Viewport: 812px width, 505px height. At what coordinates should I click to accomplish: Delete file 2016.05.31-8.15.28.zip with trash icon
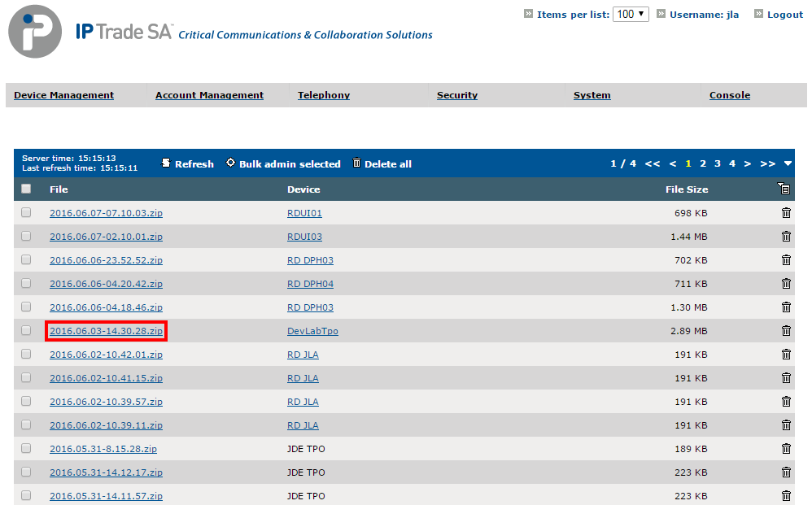pyautogui.click(x=786, y=449)
